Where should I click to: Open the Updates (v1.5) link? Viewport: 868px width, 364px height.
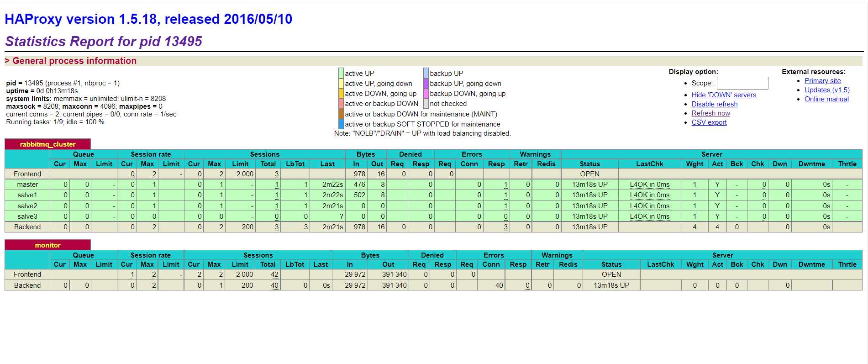827,90
